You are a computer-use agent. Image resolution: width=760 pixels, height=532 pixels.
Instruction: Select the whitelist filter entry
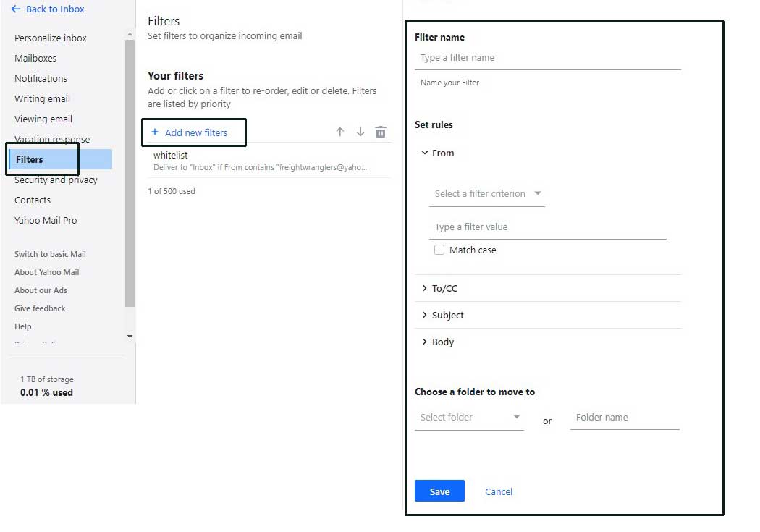[x=217, y=160]
